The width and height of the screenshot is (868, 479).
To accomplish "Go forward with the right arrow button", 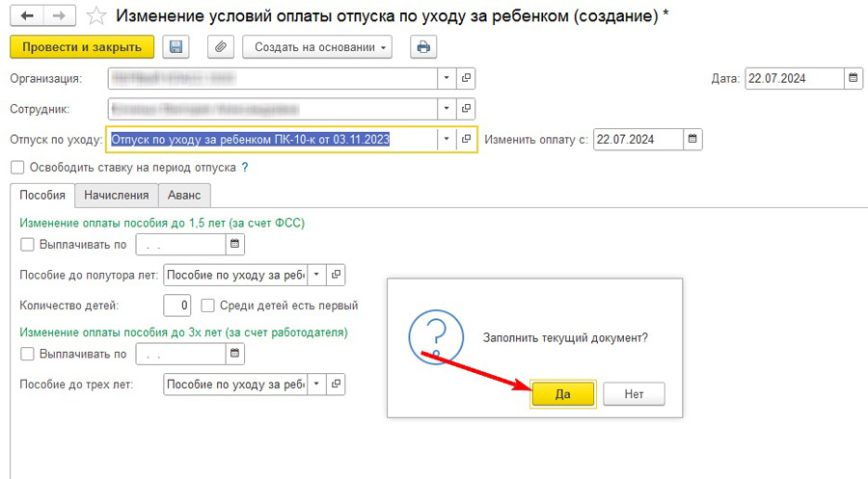I will click(59, 16).
